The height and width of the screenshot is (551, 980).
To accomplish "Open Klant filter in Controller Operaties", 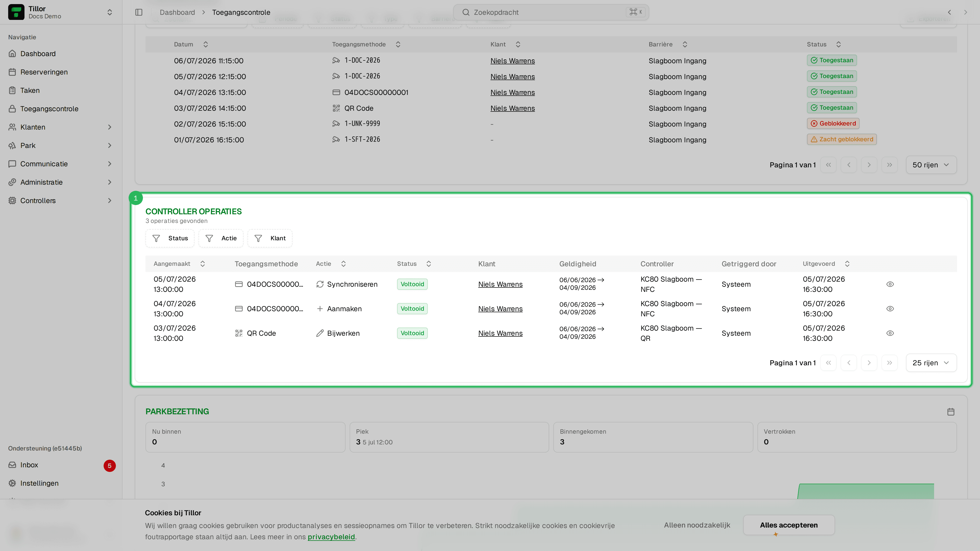I will point(270,238).
